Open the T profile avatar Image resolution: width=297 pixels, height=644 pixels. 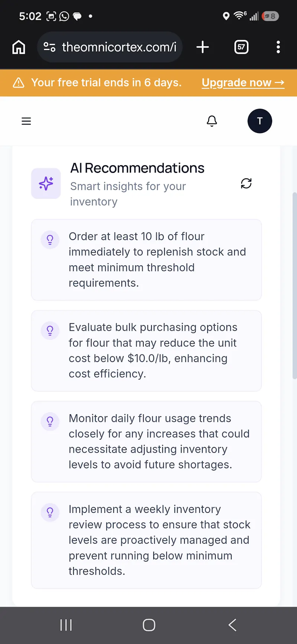[260, 121]
